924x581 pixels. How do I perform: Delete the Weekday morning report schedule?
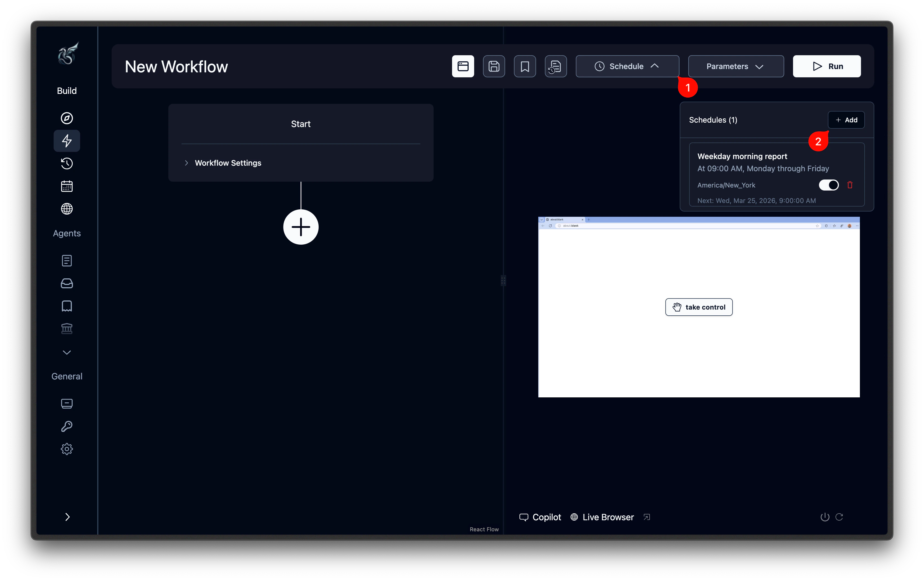(850, 185)
